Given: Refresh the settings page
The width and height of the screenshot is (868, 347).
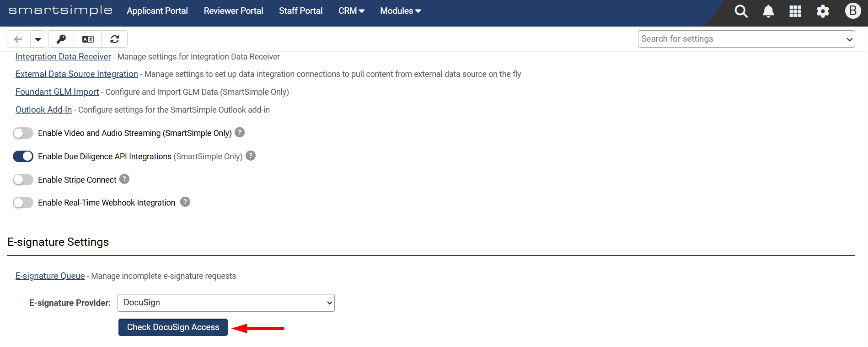Looking at the screenshot, I should (x=115, y=39).
